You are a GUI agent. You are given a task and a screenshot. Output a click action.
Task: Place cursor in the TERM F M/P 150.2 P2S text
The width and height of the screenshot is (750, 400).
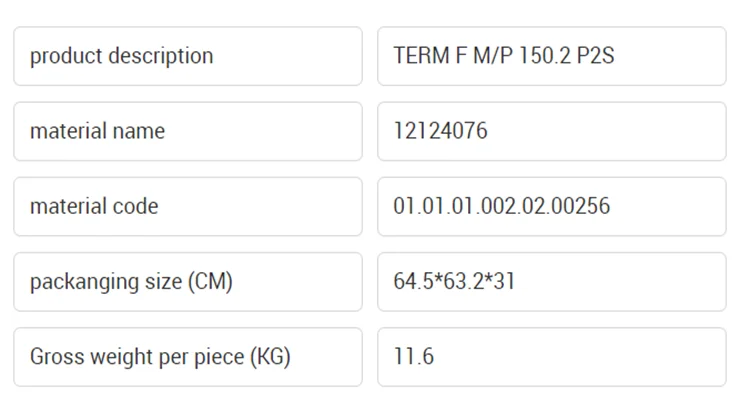(504, 56)
